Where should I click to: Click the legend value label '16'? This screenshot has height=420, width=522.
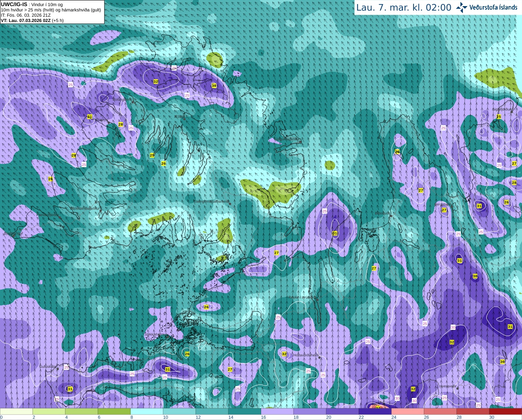263,417
